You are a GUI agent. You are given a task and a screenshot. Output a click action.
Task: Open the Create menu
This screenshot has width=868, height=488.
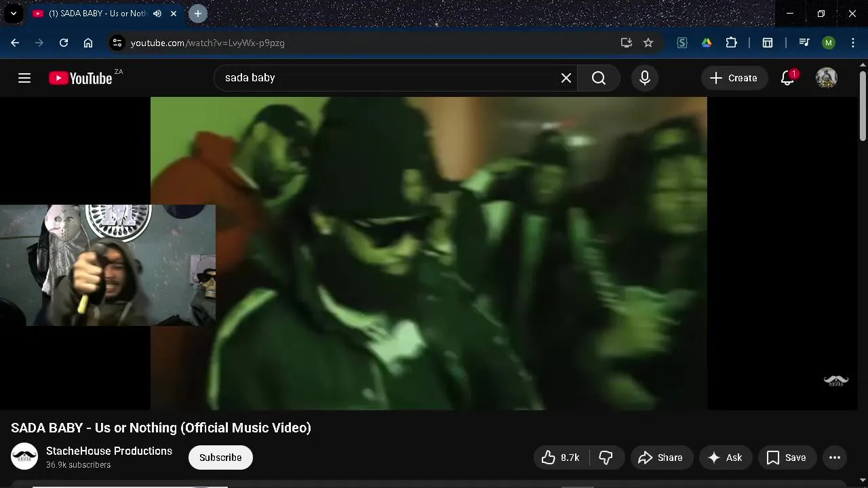(734, 78)
